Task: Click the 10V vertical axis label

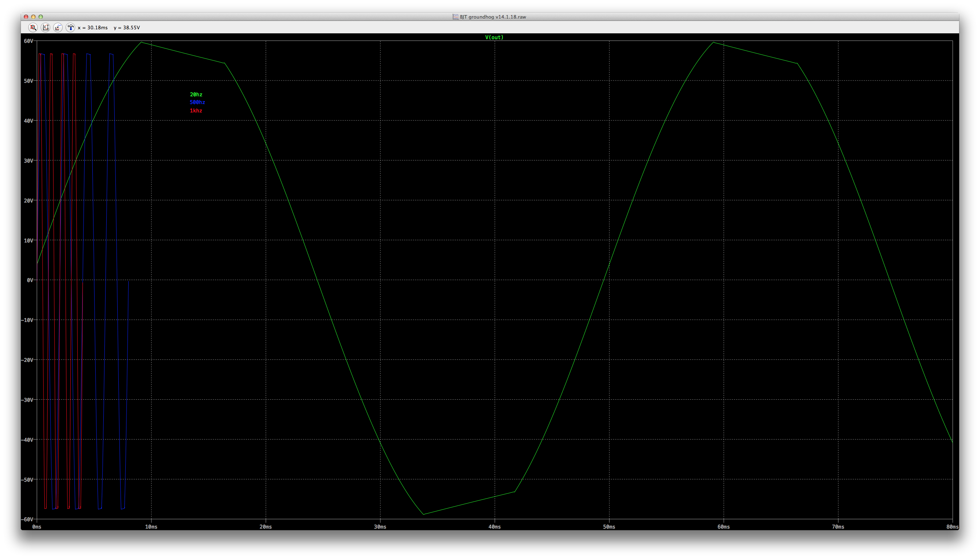Action: [x=29, y=241]
